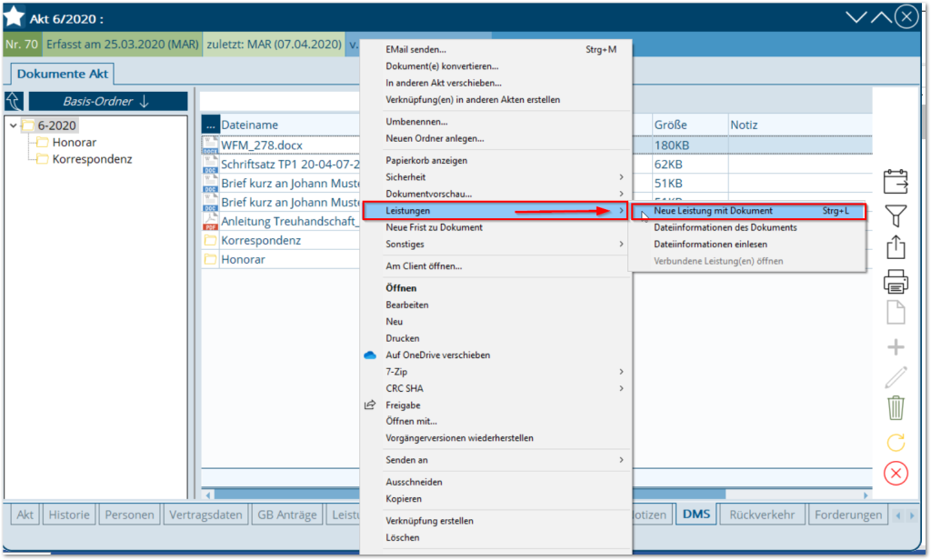Click the star icon in title bar
Screen dimensions: 931x560
(15, 17)
